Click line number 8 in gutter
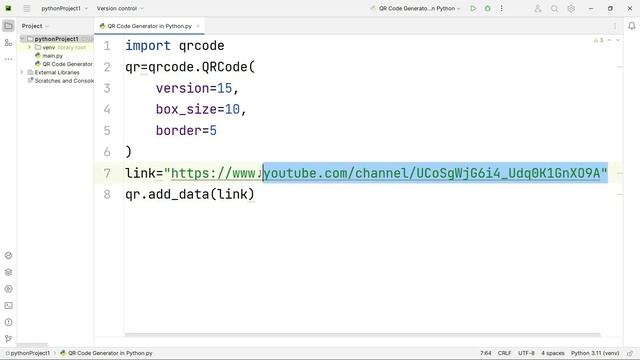The width and height of the screenshot is (640, 360). 107,194
